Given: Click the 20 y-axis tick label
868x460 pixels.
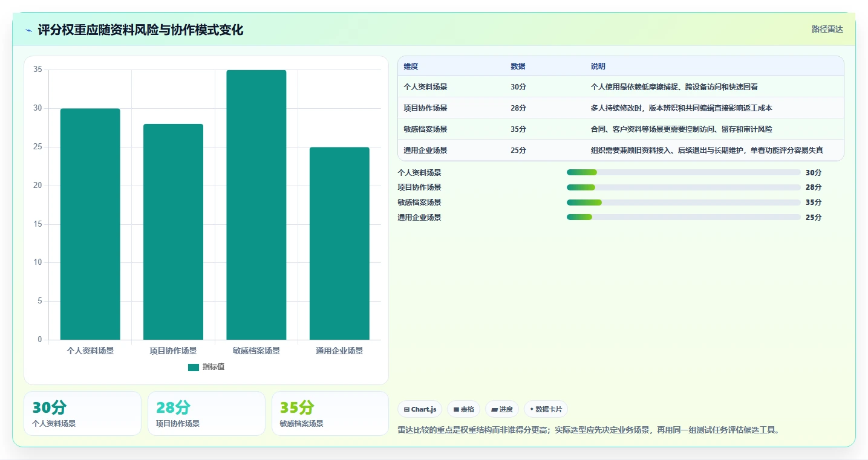Looking at the screenshot, I should click(38, 186).
